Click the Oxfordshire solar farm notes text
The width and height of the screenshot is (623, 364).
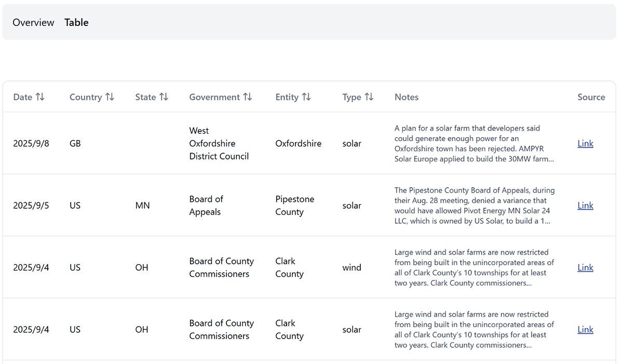(x=474, y=143)
